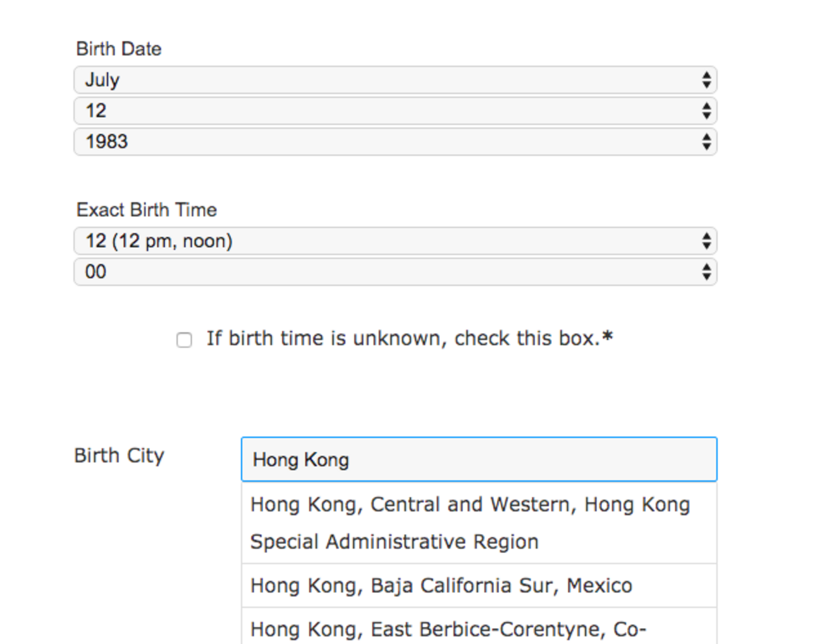The image size is (822, 644).
Task: Click the arrows icon on the year selector
Action: 706,142
